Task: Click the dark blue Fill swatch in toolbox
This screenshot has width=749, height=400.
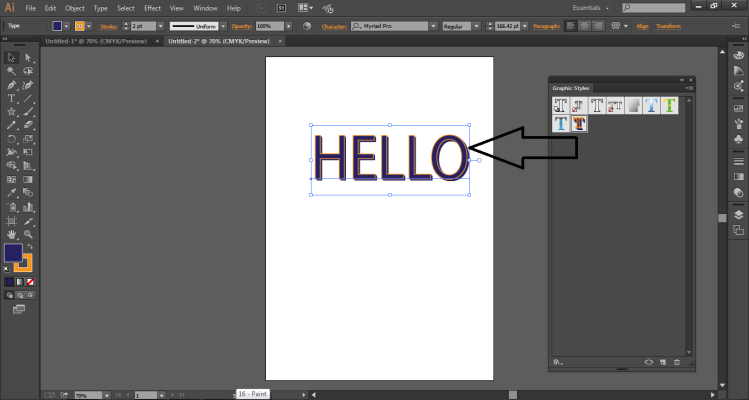Action: 13,253
